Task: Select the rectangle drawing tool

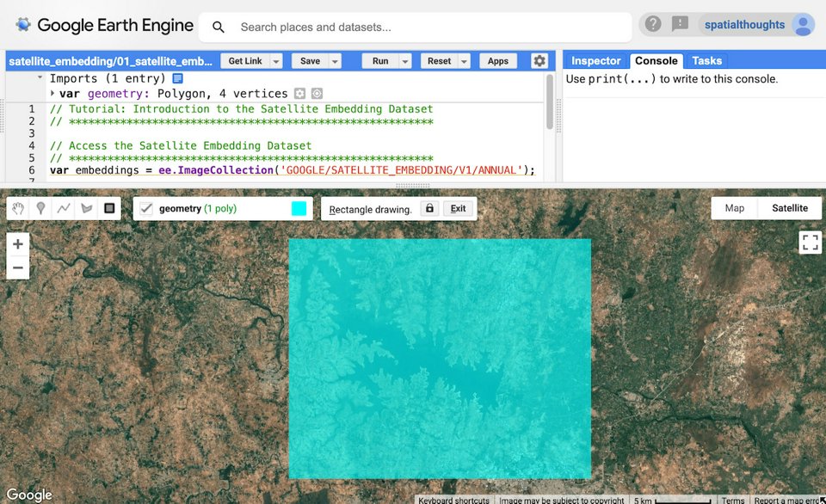Action: coord(108,207)
